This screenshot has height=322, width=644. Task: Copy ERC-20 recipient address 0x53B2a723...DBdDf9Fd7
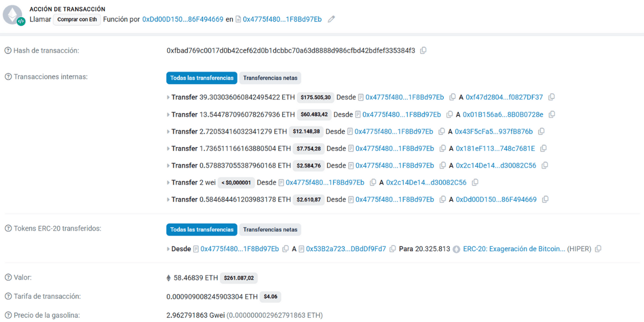pyautogui.click(x=393, y=249)
